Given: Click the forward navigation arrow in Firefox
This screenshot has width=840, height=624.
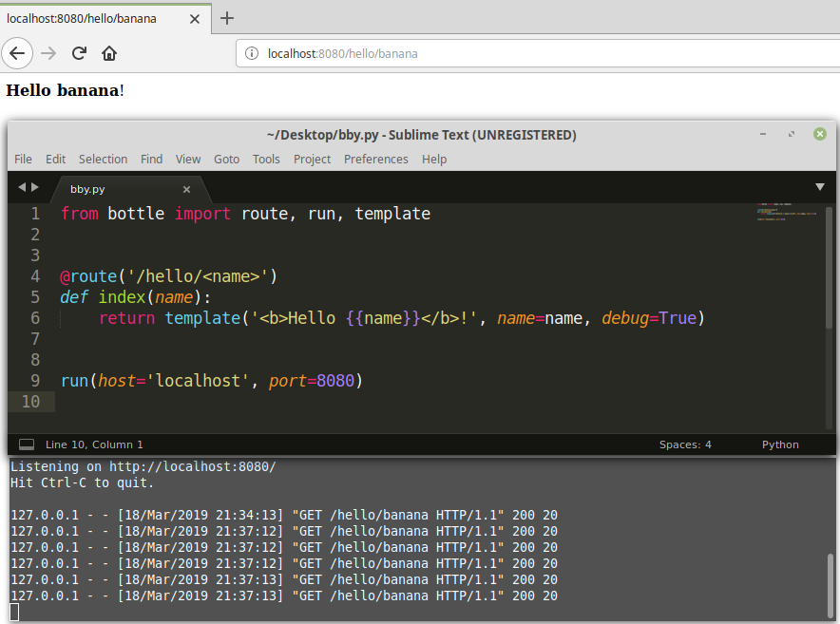Looking at the screenshot, I should 48,53.
